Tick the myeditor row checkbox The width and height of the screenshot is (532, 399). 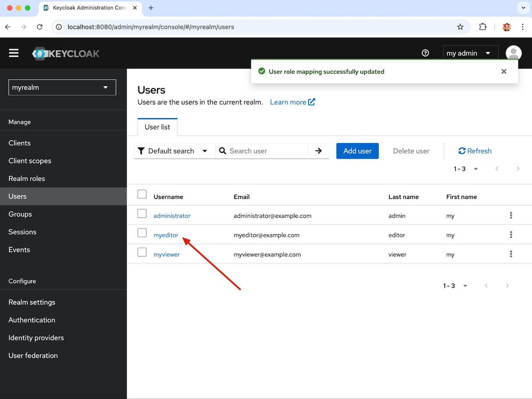point(142,233)
